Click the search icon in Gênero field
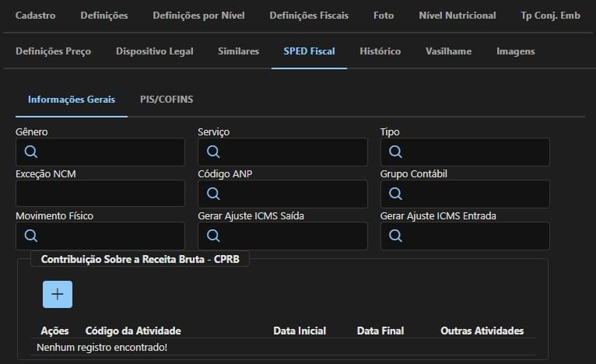596x364 pixels. [x=31, y=152]
